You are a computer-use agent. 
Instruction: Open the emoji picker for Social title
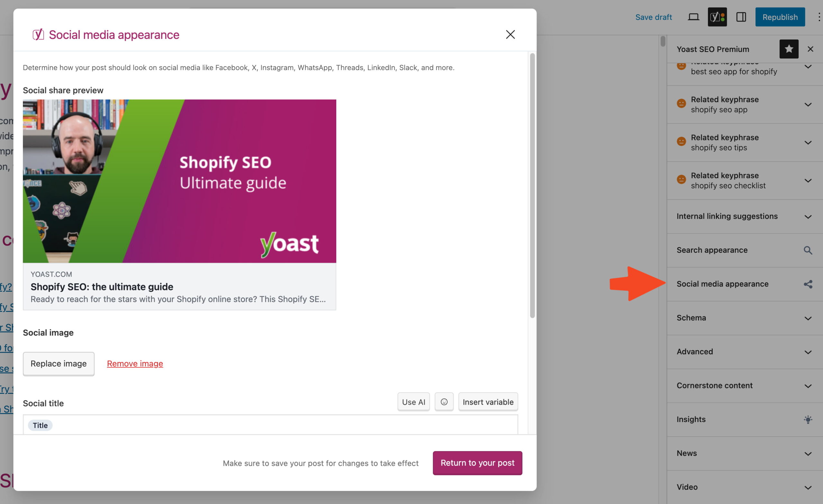tap(444, 402)
